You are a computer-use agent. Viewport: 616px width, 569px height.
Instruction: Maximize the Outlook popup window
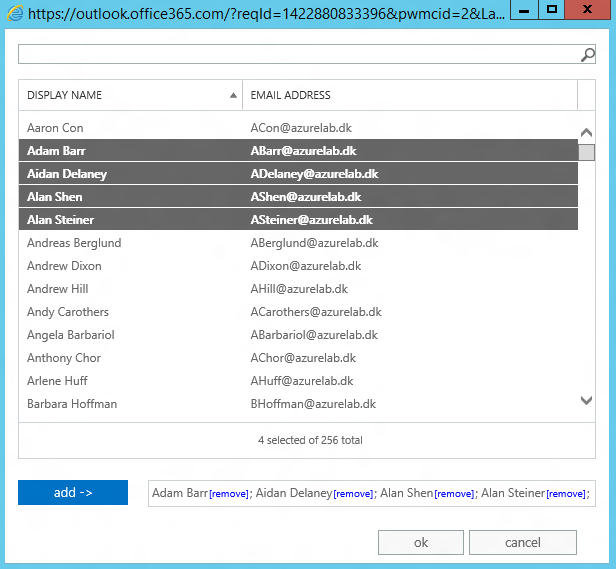coord(552,10)
